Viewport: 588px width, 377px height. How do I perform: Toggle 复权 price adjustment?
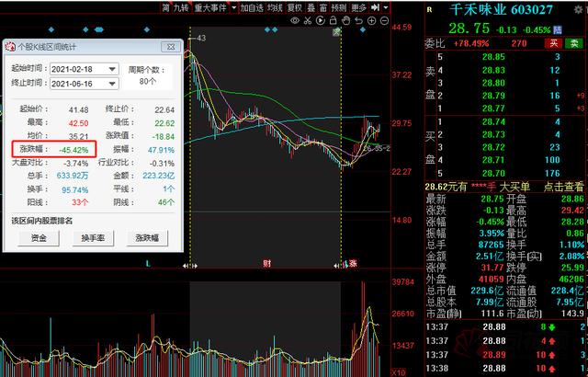pyautogui.click(x=294, y=8)
